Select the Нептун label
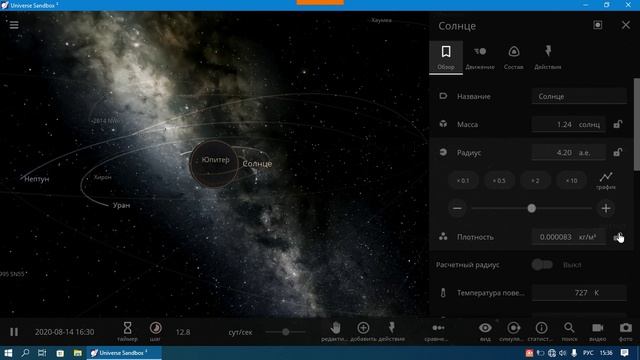 [37, 179]
